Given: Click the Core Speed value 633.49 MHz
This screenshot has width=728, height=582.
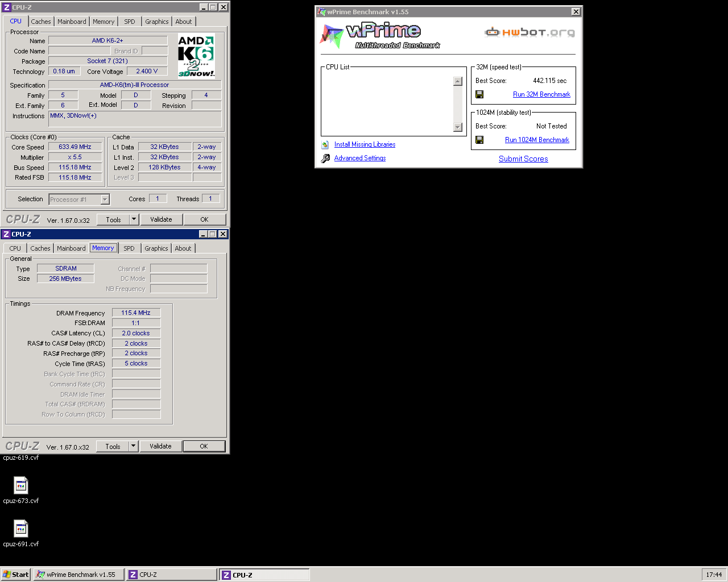Looking at the screenshot, I should coord(75,147).
